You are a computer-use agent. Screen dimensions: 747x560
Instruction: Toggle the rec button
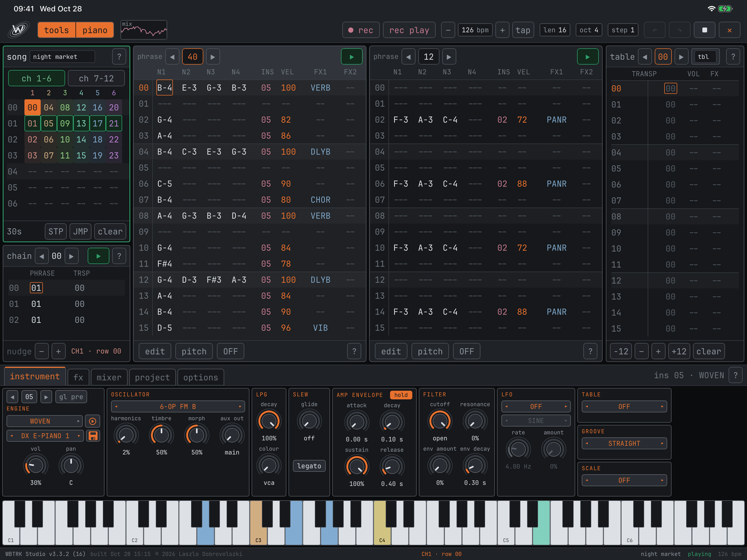pyautogui.click(x=361, y=30)
